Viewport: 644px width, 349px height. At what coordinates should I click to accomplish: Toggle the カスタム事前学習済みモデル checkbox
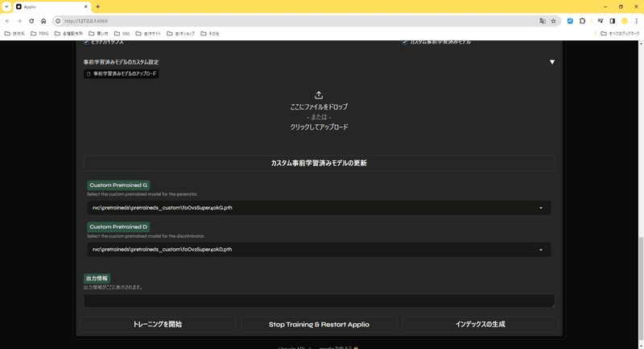tap(405, 42)
